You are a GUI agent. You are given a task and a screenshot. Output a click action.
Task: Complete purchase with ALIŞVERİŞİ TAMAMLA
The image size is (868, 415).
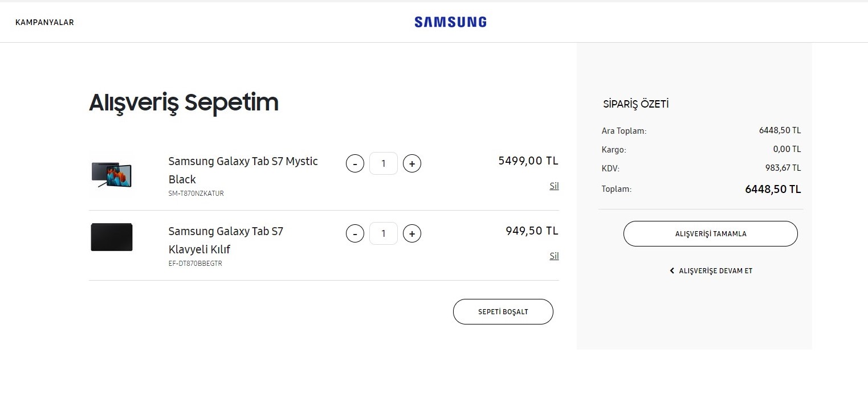(711, 234)
